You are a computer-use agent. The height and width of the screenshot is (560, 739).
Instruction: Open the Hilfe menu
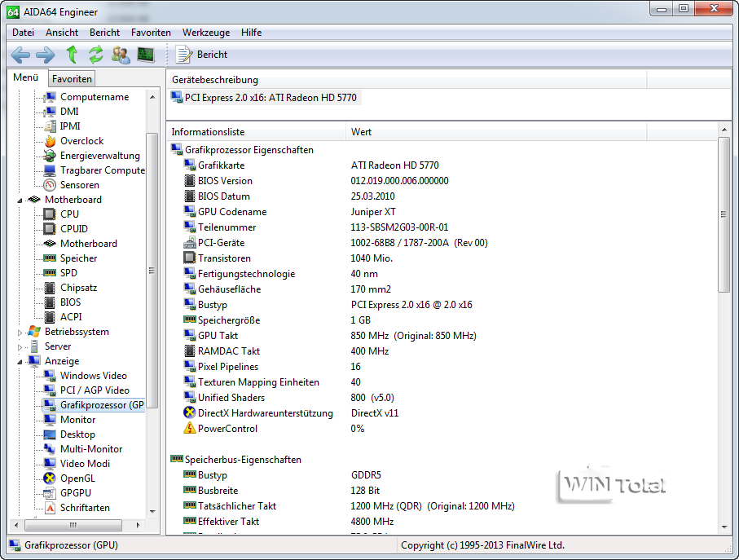251,33
